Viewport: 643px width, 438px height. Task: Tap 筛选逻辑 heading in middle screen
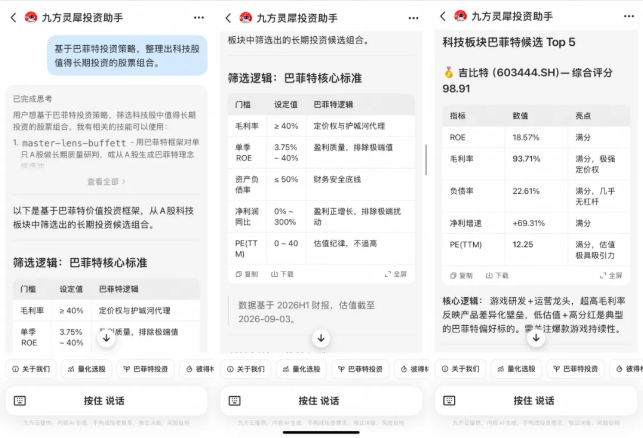coord(295,78)
